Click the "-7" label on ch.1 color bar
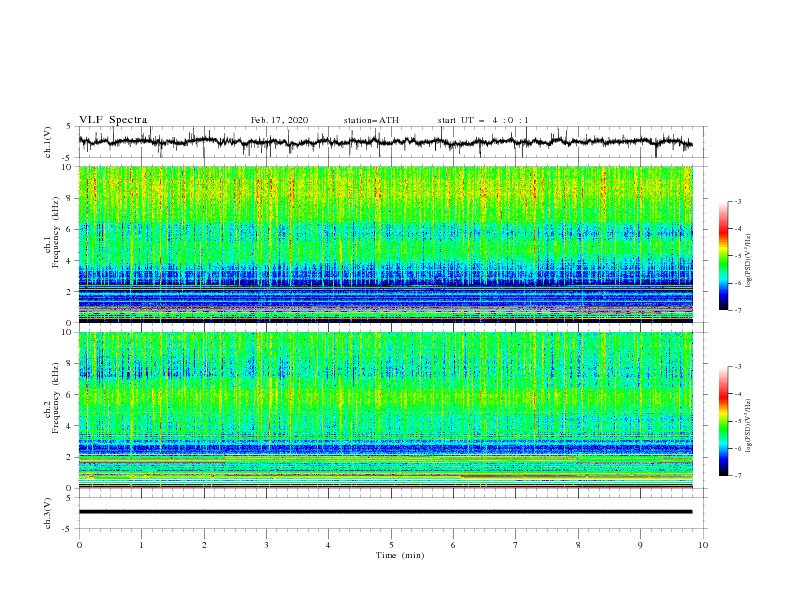Screen dimensions: 792x612 tap(737, 310)
